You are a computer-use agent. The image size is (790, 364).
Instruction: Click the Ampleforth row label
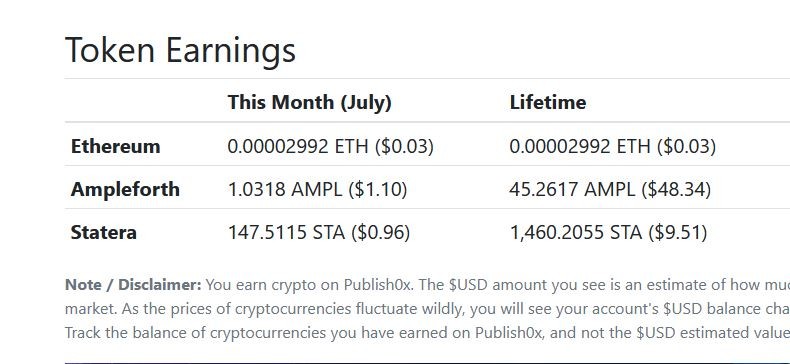click(125, 190)
